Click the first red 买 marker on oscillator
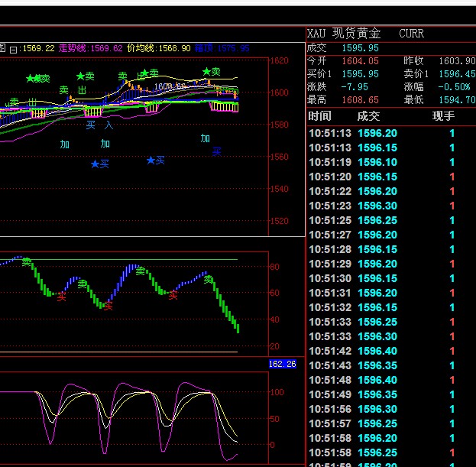476x467 pixels. click(61, 297)
